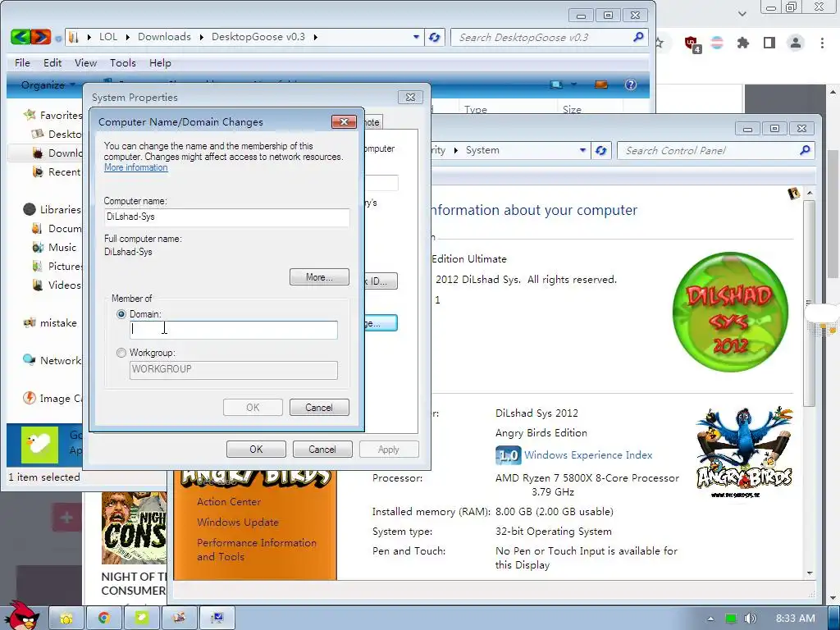Click the More... button in the domain dialog
The width and height of the screenshot is (840, 630).
(x=319, y=277)
